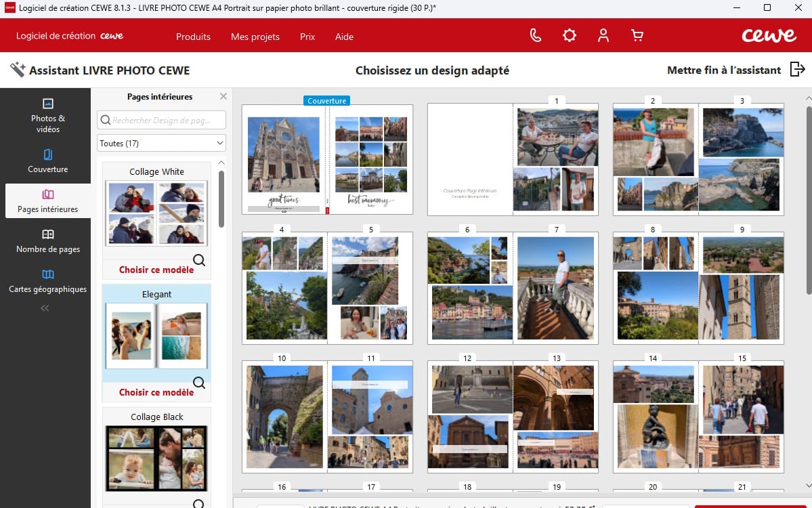Image resolution: width=812 pixels, height=508 pixels.
Task: Click the Pages intérieures panel title
Action: click(x=160, y=97)
